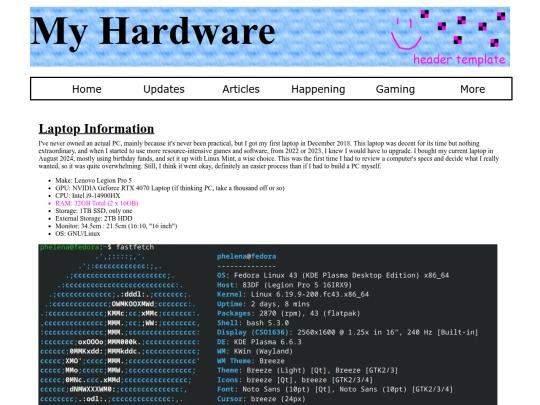
Task: Click the 'DE: KDE Plasma 6.6.3' line
Action: 259,342
